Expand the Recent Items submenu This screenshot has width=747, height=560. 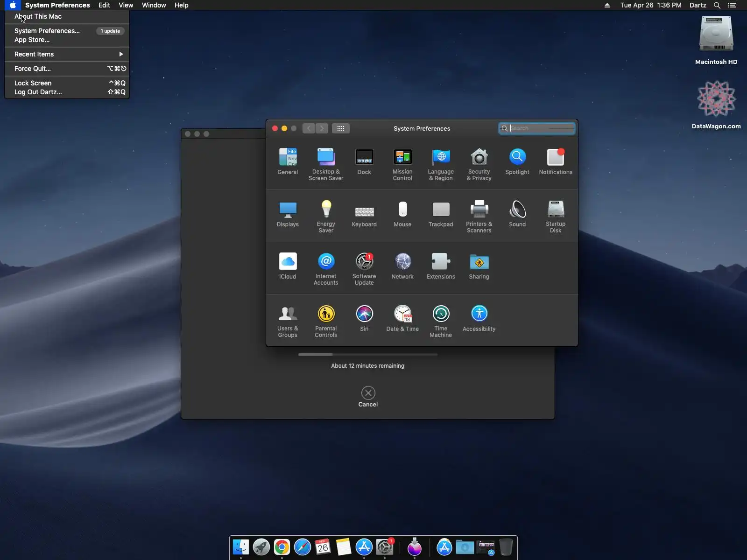[x=67, y=54]
